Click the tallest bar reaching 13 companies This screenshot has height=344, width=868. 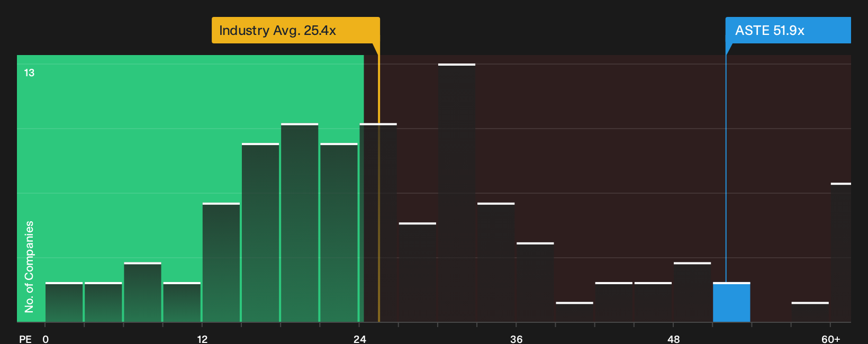(457, 193)
